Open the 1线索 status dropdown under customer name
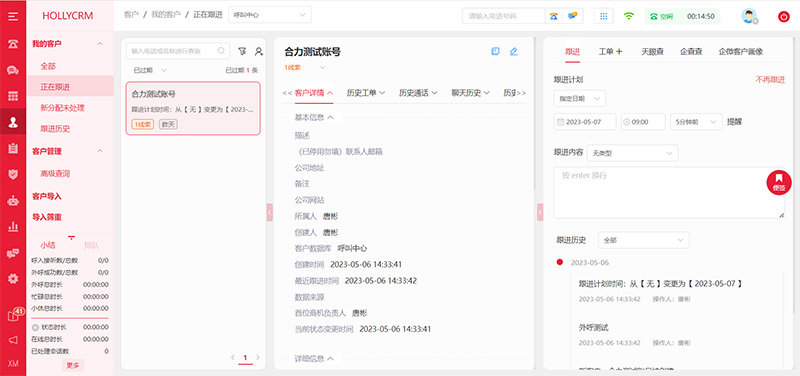This screenshot has width=800, height=376. (x=305, y=67)
